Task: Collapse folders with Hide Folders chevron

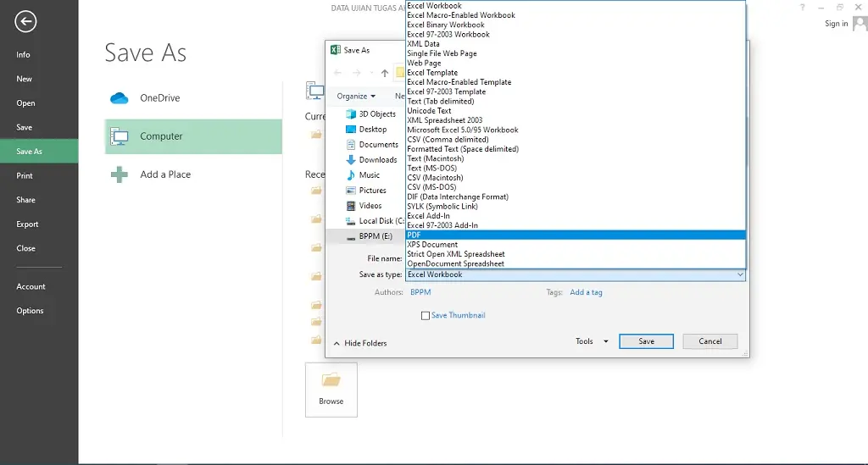Action: [337, 343]
